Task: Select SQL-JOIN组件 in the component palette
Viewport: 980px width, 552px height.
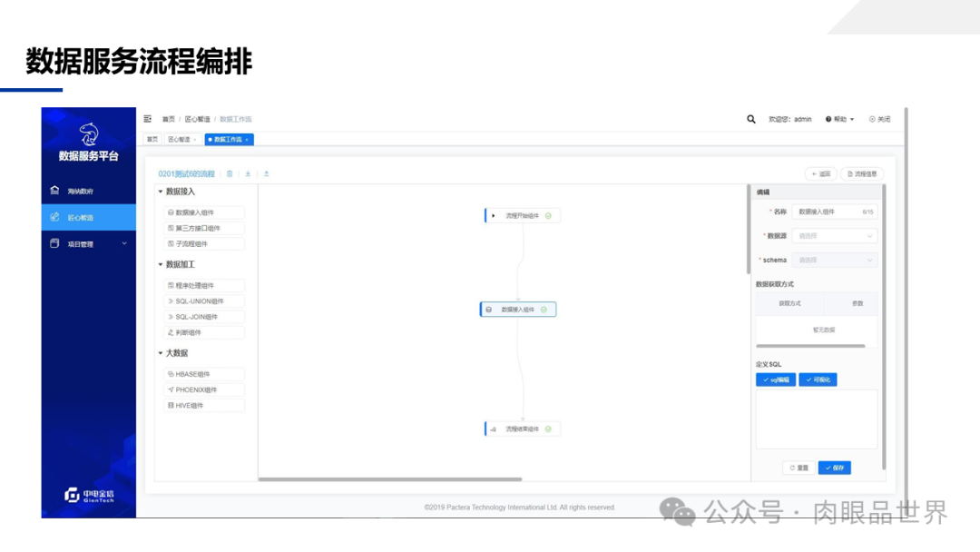Action: 204,317
